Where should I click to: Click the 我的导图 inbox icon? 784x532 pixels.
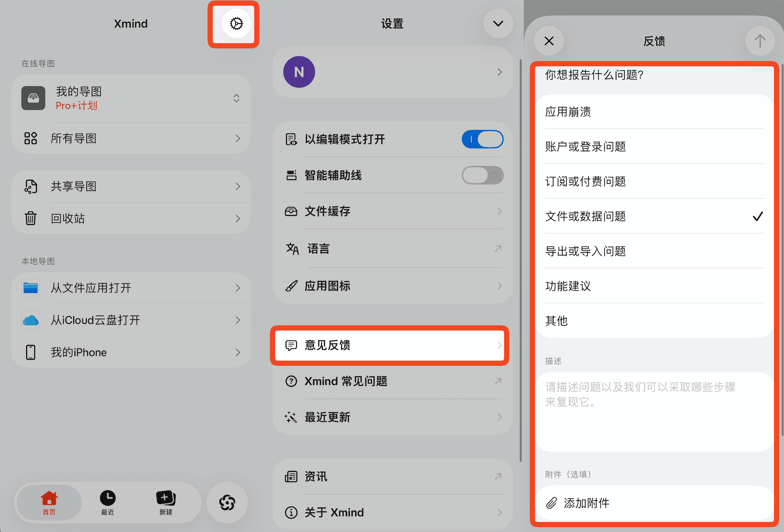tap(33, 98)
